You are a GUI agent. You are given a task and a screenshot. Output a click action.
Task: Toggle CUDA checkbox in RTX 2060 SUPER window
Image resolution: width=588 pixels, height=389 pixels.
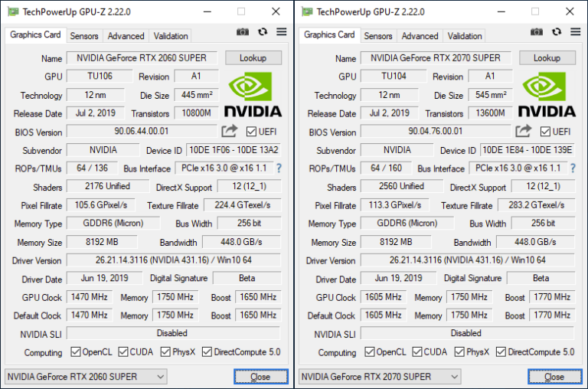(x=123, y=352)
